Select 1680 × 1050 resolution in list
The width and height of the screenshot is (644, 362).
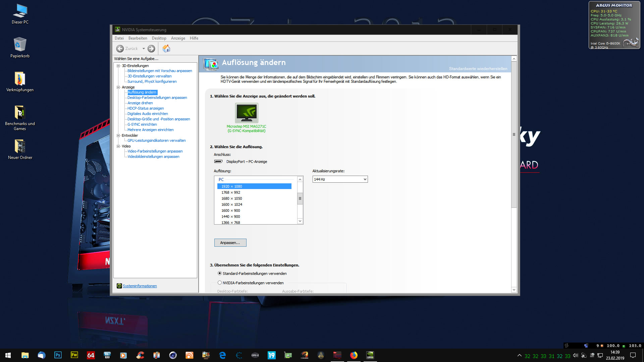(x=231, y=198)
